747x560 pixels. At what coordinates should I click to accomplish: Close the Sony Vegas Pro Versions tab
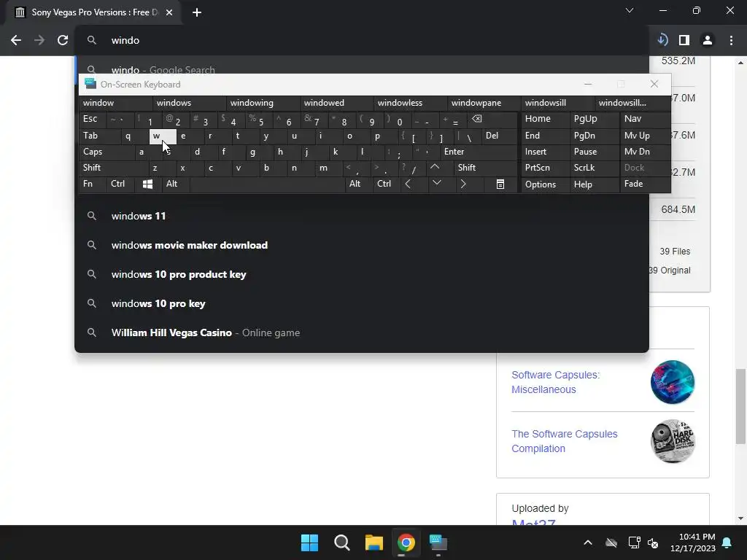169,12
